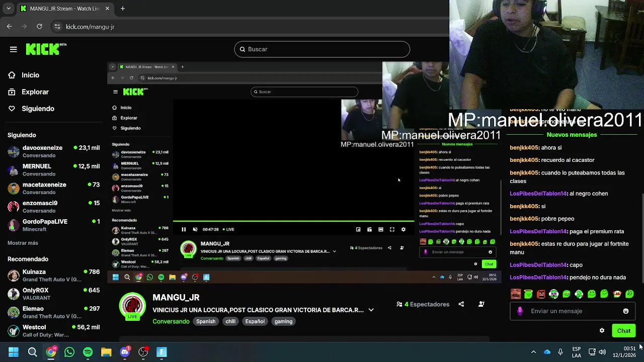
Task: Open recommended channel OnlyRGX
Action: point(53,294)
